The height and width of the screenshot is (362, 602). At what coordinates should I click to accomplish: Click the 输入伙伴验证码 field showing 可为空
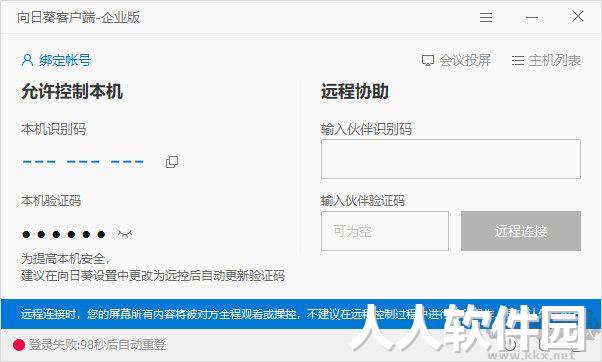[x=385, y=231]
